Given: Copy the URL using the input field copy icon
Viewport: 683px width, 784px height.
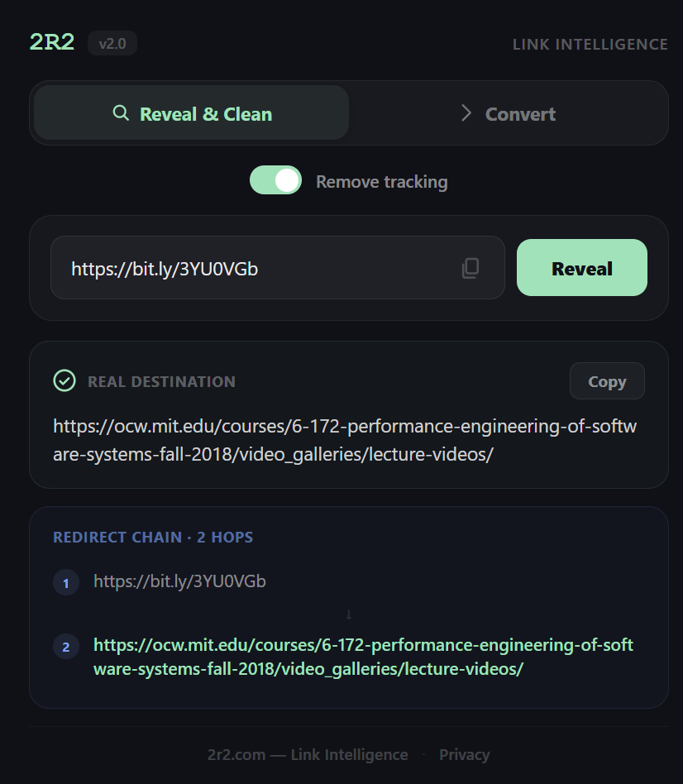Looking at the screenshot, I should [471, 267].
